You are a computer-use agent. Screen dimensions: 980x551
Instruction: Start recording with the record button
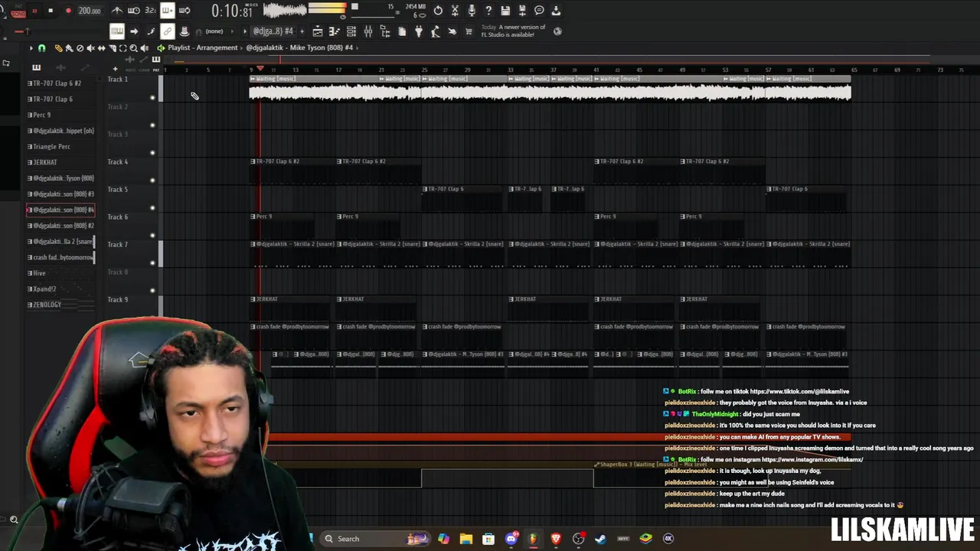coord(68,11)
